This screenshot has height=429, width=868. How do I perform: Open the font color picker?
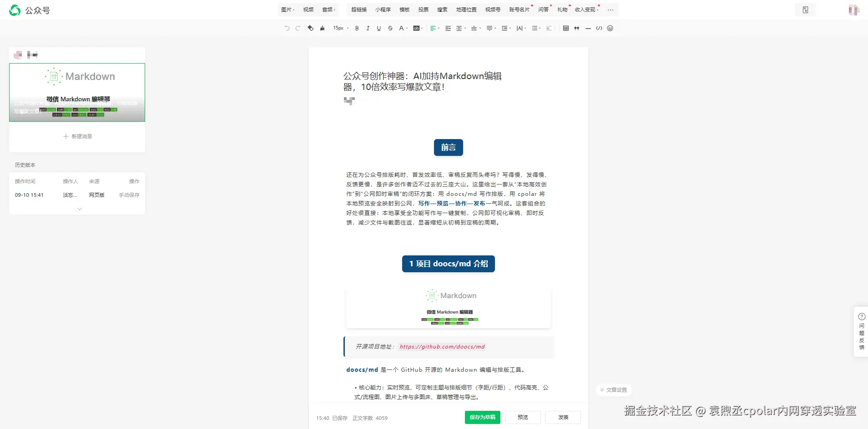click(403, 28)
